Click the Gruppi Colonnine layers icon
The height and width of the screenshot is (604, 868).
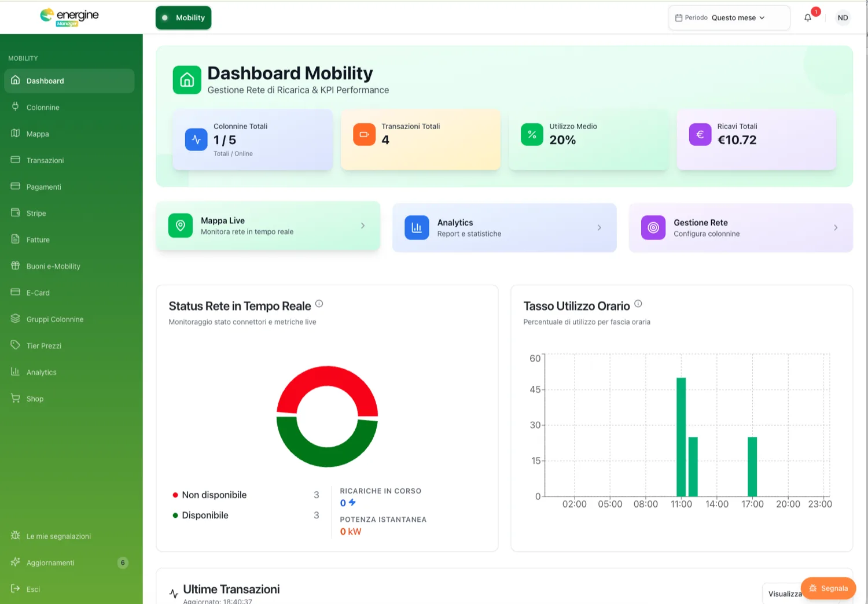[16, 318]
